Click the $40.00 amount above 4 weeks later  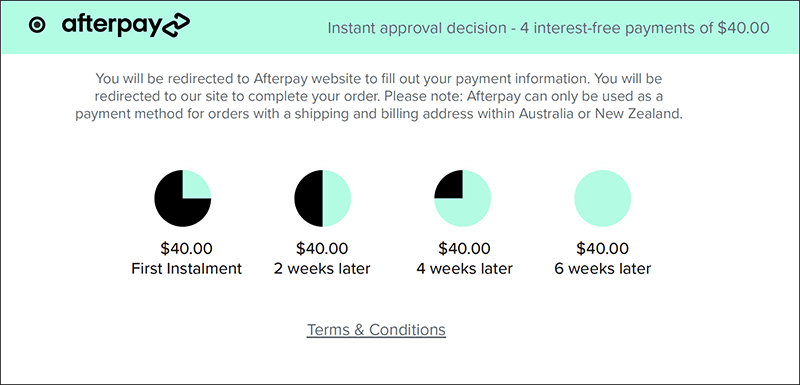[x=464, y=249]
